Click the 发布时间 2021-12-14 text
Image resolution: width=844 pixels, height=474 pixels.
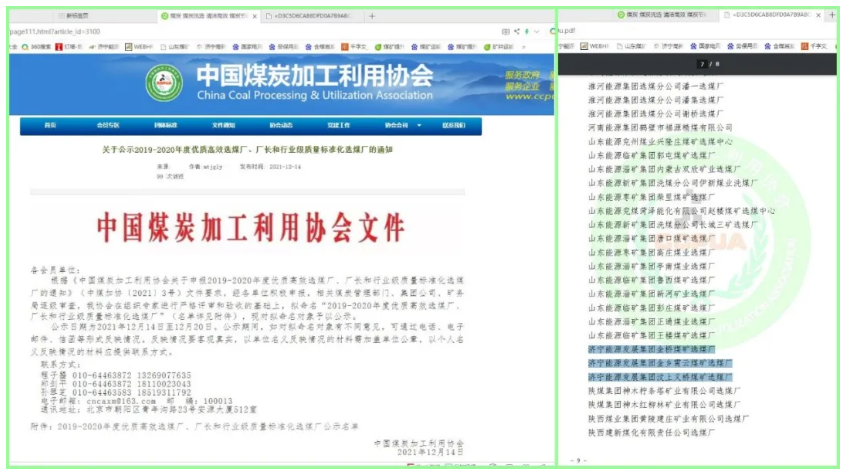[x=270, y=167]
